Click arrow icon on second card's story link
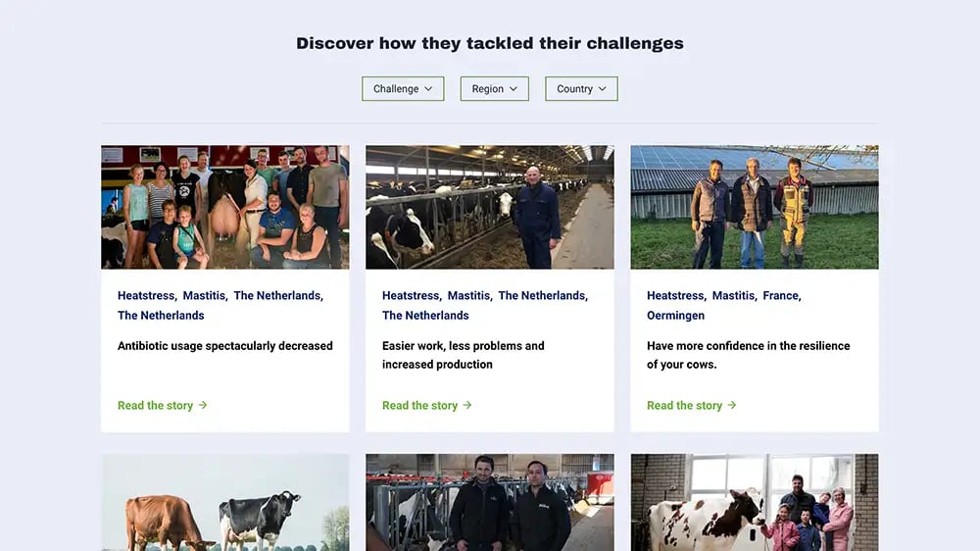Screen dimensions: 980x551 pyautogui.click(x=467, y=405)
